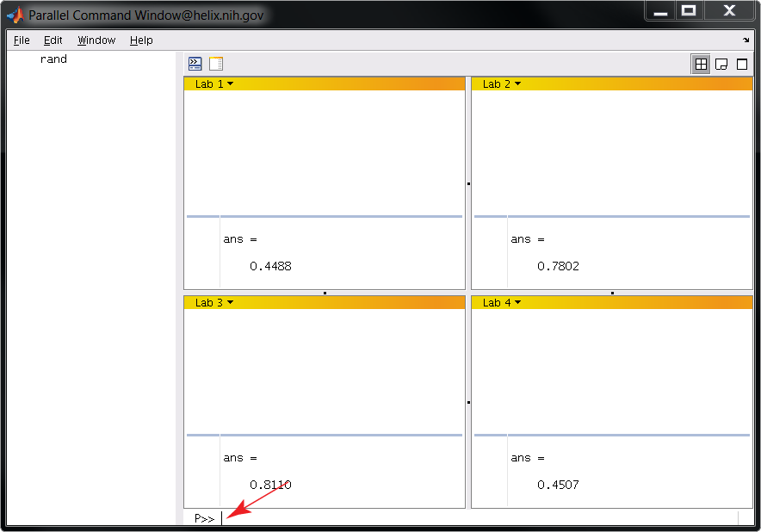The width and height of the screenshot is (761, 532).
Task: Open the Help menu
Action: click(x=140, y=40)
